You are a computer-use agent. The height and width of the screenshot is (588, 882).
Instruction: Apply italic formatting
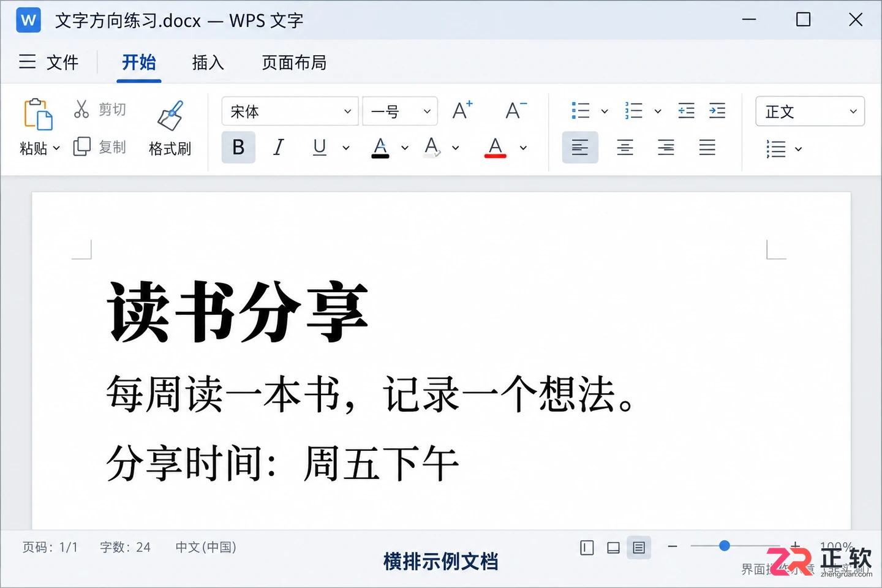(x=279, y=147)
